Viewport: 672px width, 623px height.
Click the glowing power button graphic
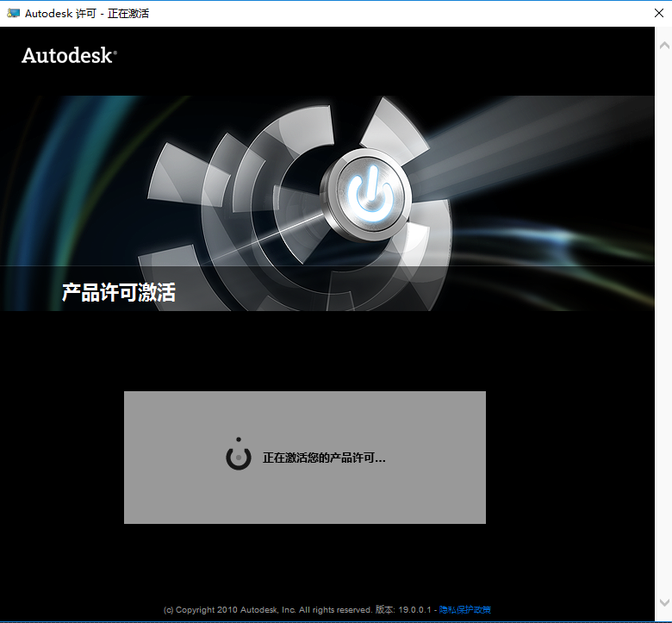tap(368, 196)
